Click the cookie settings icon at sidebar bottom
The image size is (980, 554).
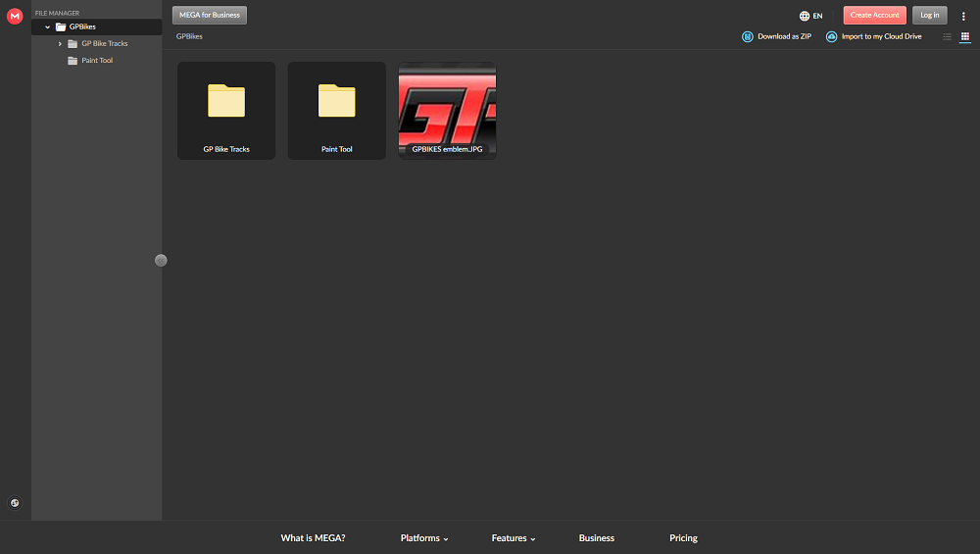point(15,503)
